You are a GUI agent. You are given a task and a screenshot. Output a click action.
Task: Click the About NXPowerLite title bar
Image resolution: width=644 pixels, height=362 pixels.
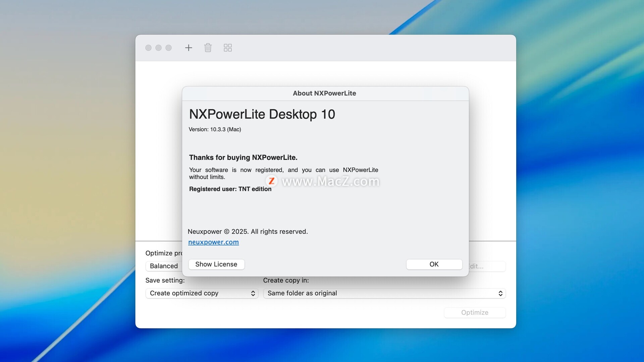324,93
